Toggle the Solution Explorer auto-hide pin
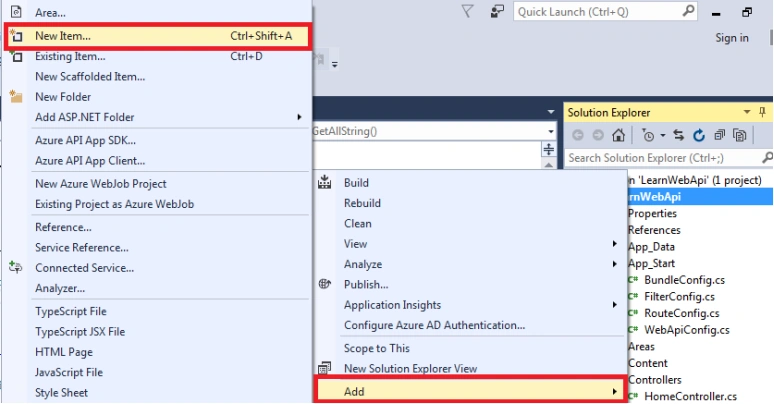The width and height of the screenshot is (774, 404). [762, 112]
